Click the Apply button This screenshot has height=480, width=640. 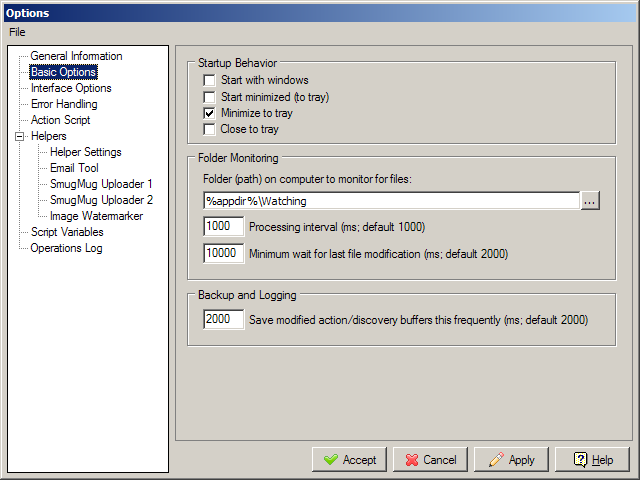[511, 460]
